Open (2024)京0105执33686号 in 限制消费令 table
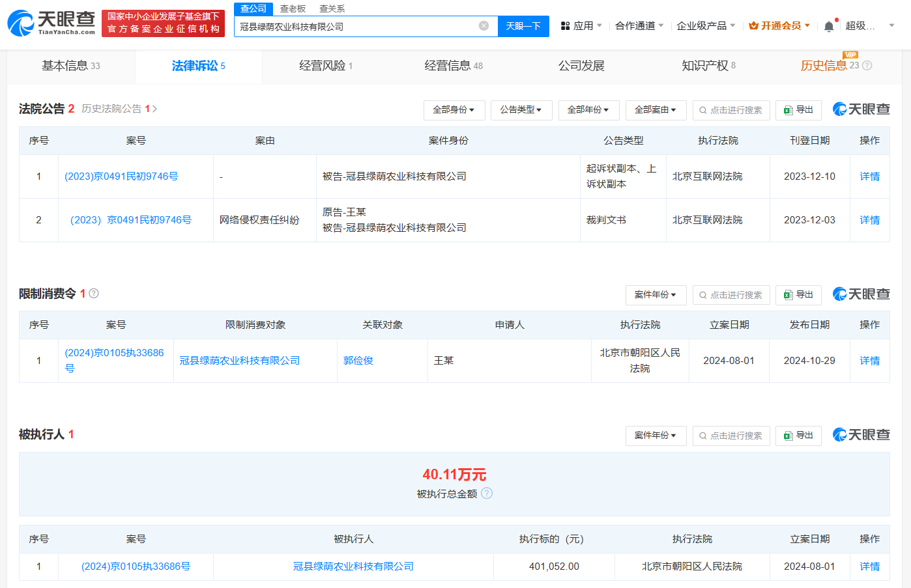911x588 pixels. 114,361
